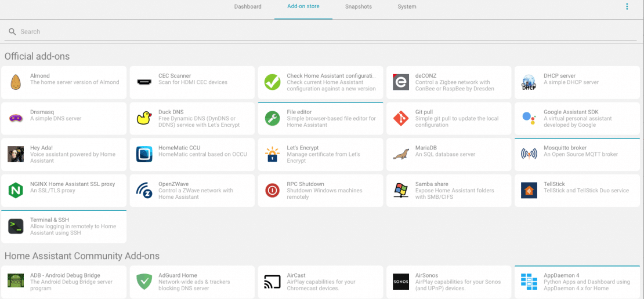Viewport: 644px width, 299px height.
Task: Open the OpenZWave wave icon
Action: tap(144, 190)
